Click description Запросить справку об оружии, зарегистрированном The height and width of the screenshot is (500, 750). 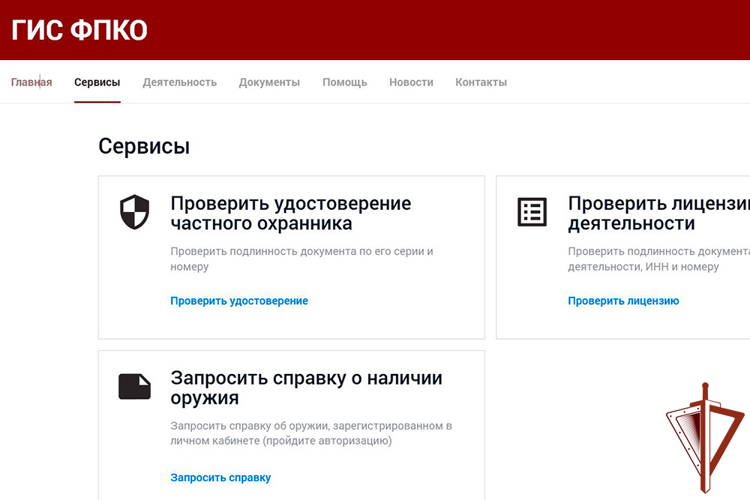[x=311, y=433]
